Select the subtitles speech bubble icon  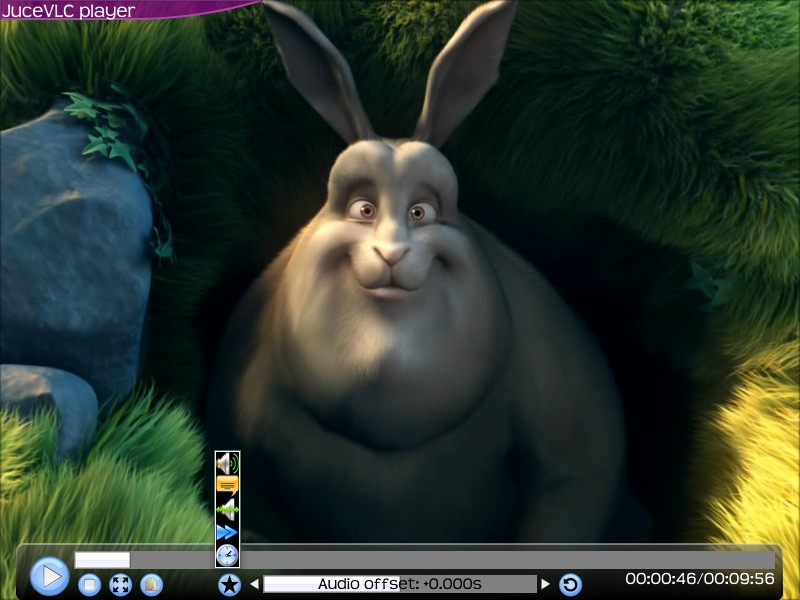(x=228, y=485)
